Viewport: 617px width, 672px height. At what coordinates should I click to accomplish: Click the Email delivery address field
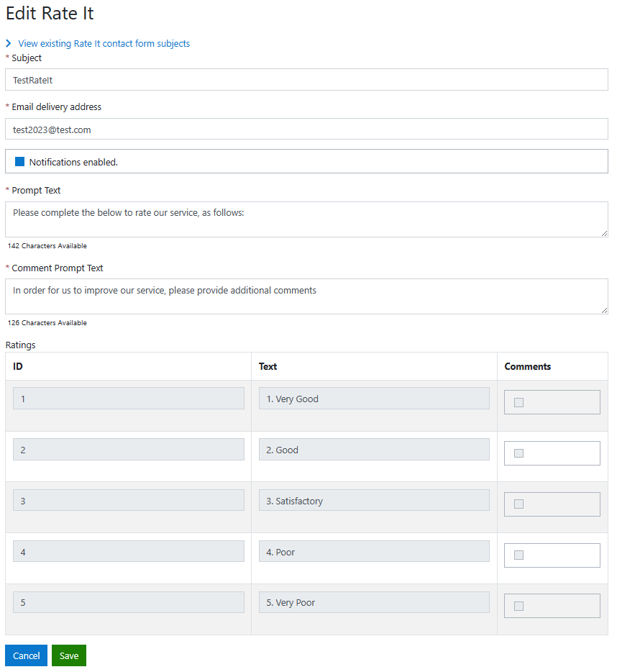[x=306, y=130]
